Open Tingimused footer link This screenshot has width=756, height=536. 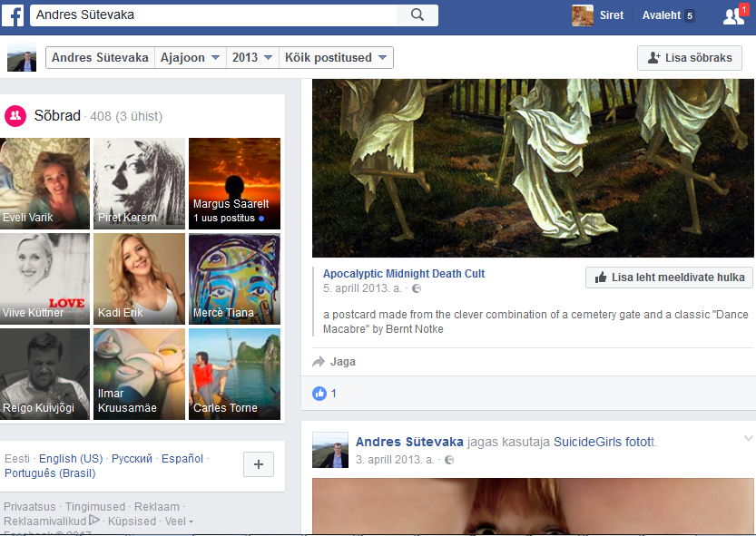pos(95,507)
